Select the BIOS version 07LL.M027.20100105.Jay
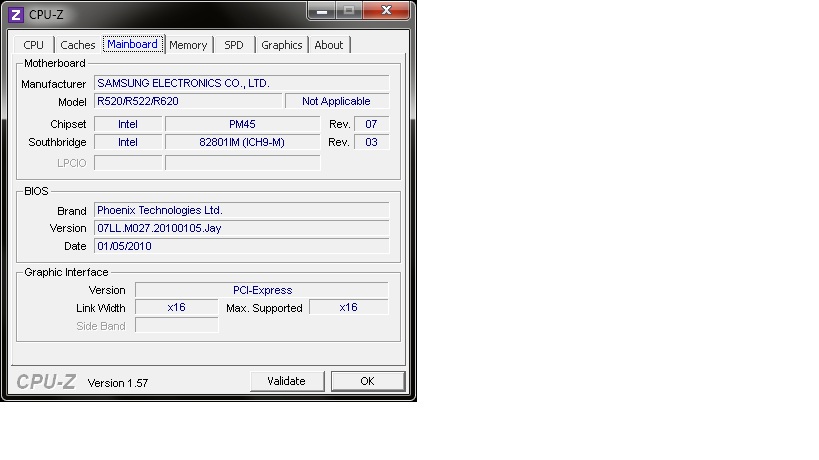819x460 pixels. 241,228
